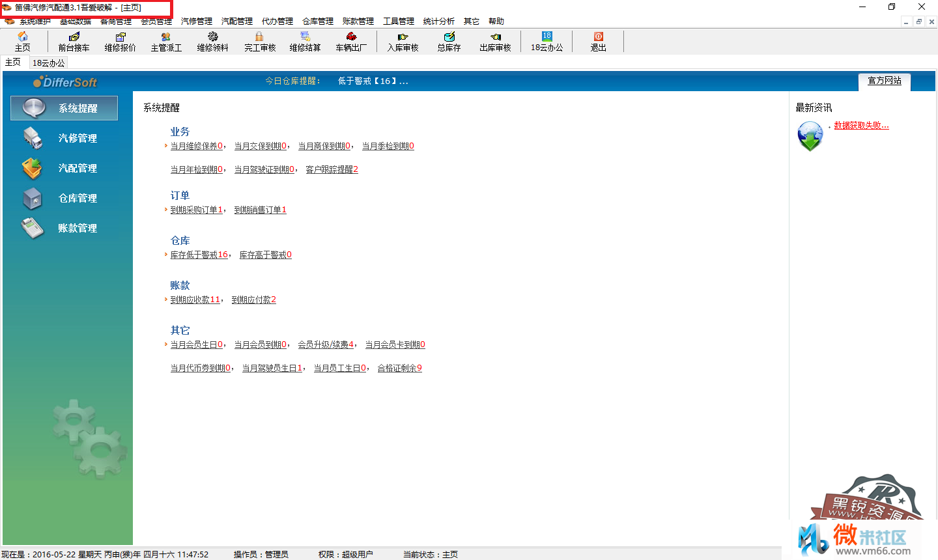Viewport: 938px width, 560px height.
Task: Open 合格证剩余9 link
Action: 400,369
